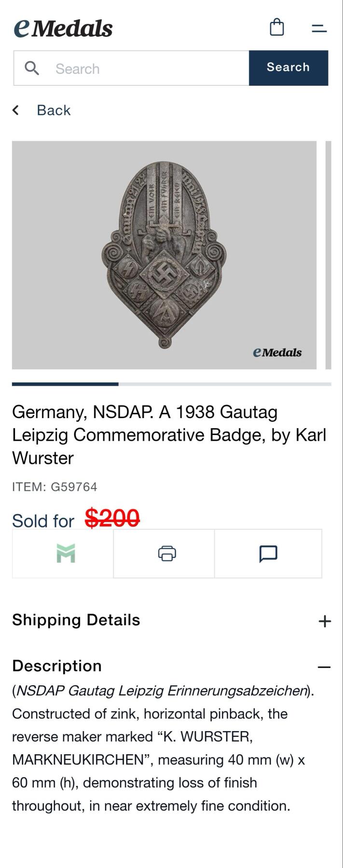
Task: Open the Gautag Leipzig badge photo
Action: tap(164, 255)
